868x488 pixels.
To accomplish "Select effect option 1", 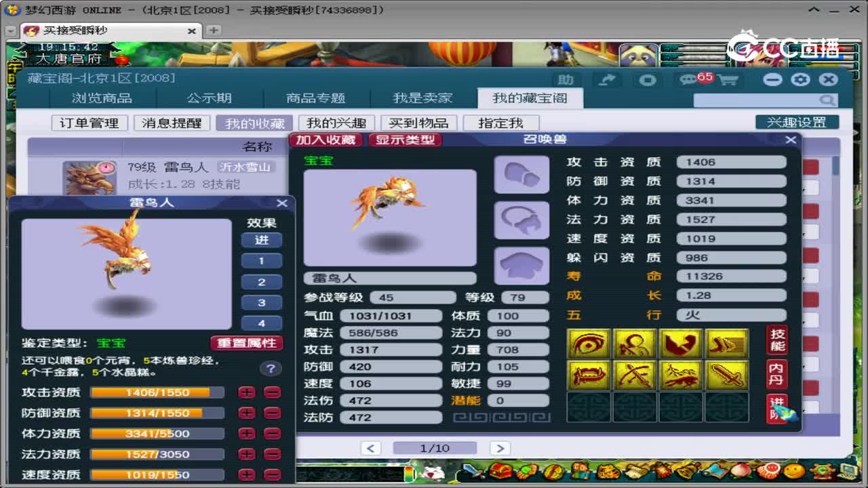I will [262, 261].
